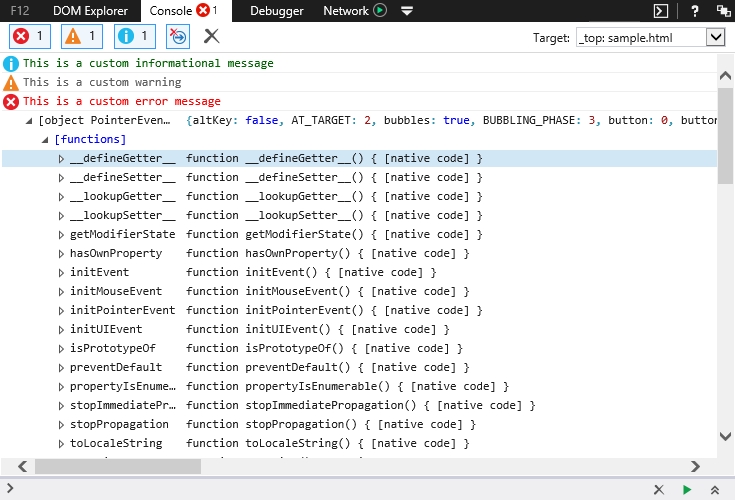
Task: Click the unpin developer tools icon
Action: (x=722, y=11)
